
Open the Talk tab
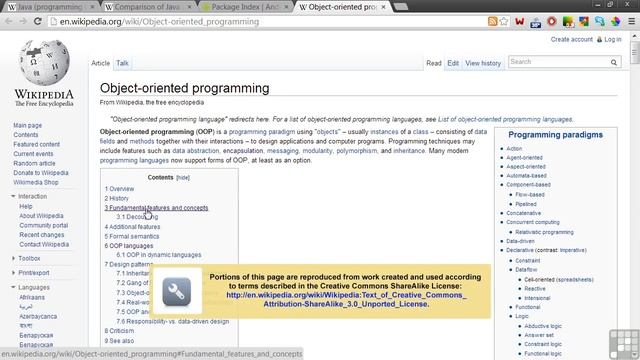coord(122,63)
